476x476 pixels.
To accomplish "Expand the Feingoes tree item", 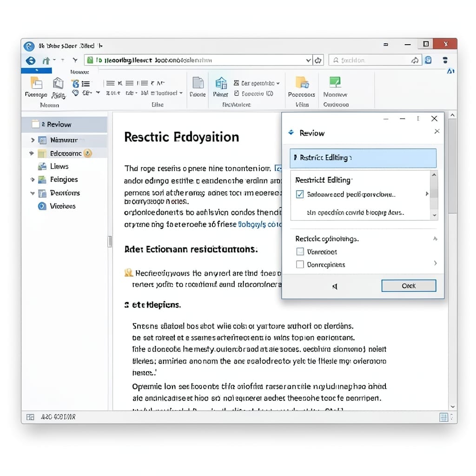I will click(33, 179).
